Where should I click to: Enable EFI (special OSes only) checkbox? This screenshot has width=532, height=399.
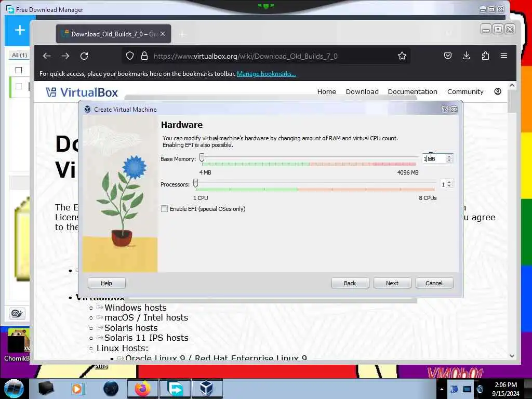point(164,209)
